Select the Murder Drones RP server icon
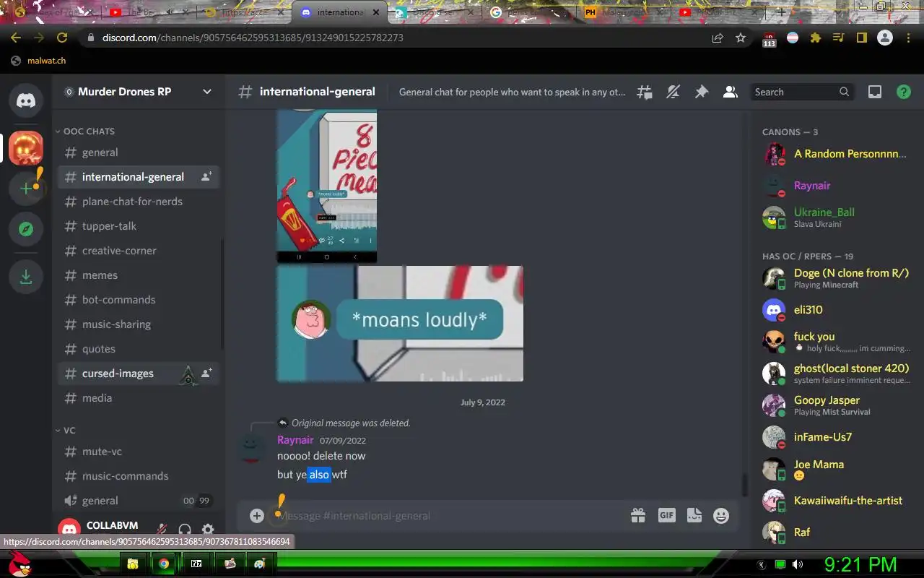Screen dimensions: 924x578 click(x=26, y=148)
